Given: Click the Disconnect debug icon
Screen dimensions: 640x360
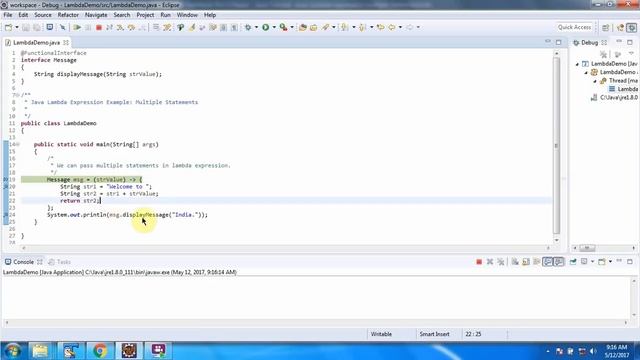Looking at the screenshot, I should 109,27.
